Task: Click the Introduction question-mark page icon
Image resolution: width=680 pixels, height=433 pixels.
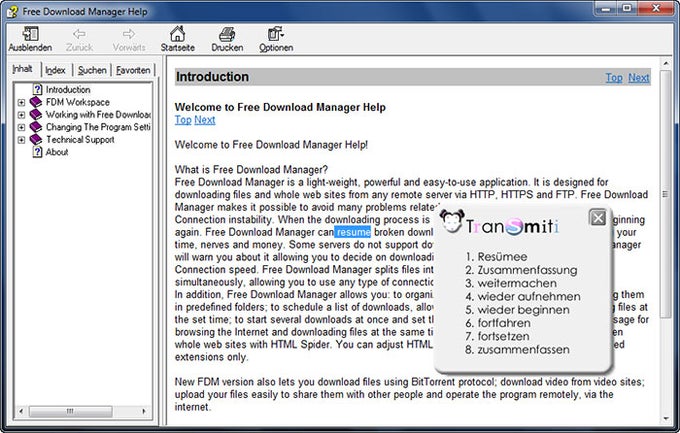Action: click(x=38, y=89)
